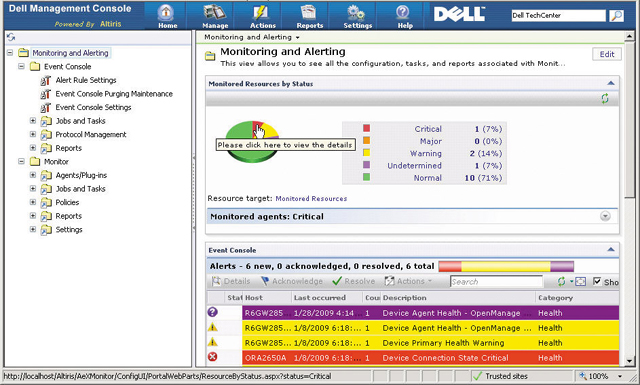
Task: Sort alerts by Last occurred column
Action: [320, 298]
